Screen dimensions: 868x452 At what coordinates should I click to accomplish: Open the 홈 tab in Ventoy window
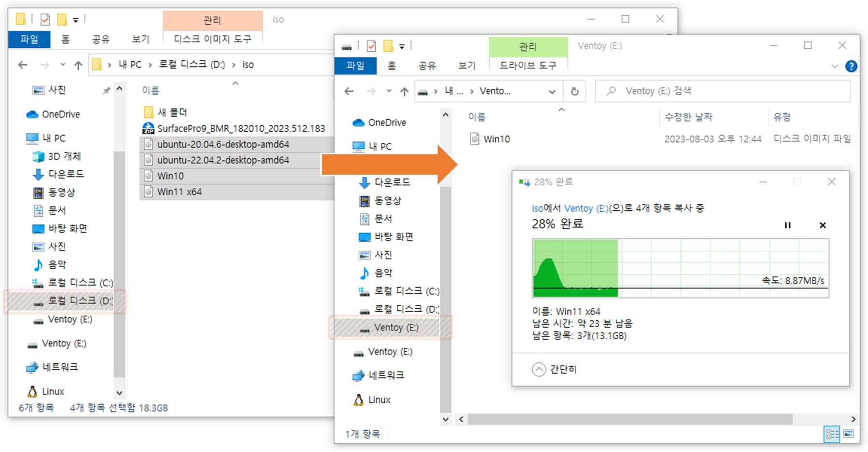click(392, 66)
